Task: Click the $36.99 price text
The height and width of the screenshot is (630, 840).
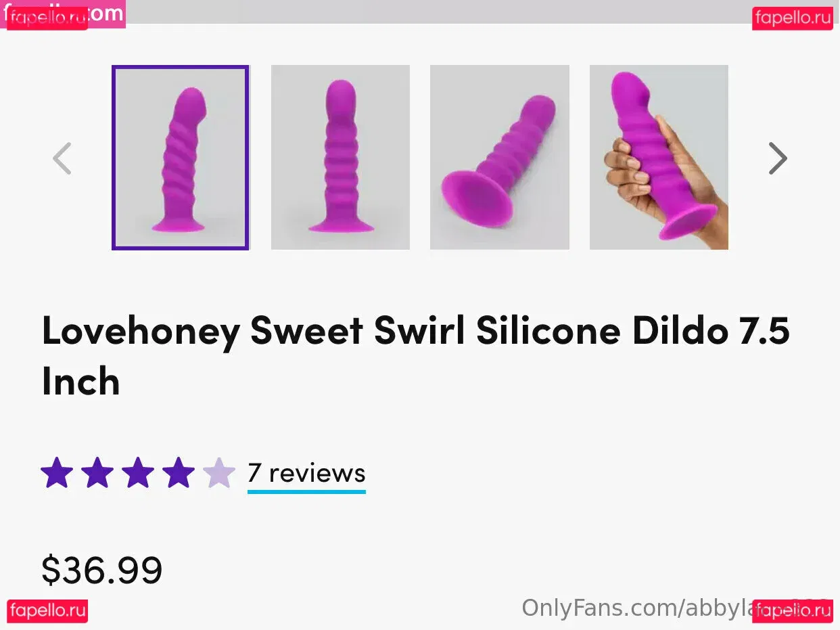Action: (102, 570)
